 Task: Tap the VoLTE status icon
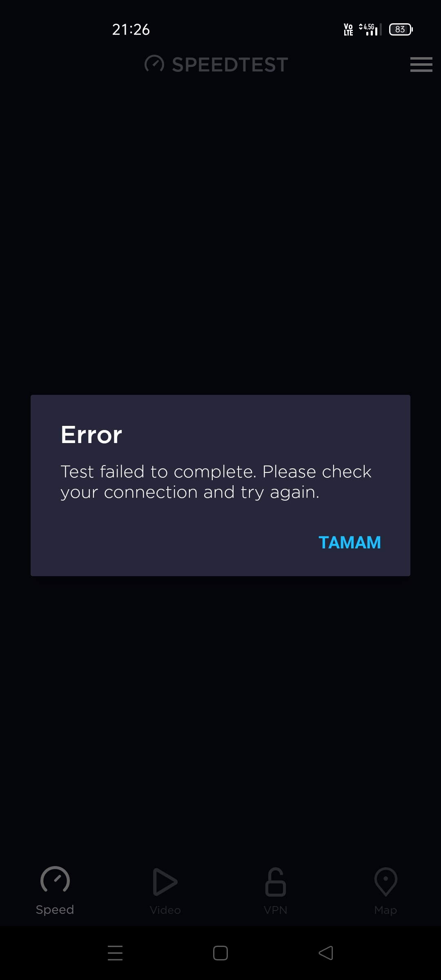tap(348, 29)
